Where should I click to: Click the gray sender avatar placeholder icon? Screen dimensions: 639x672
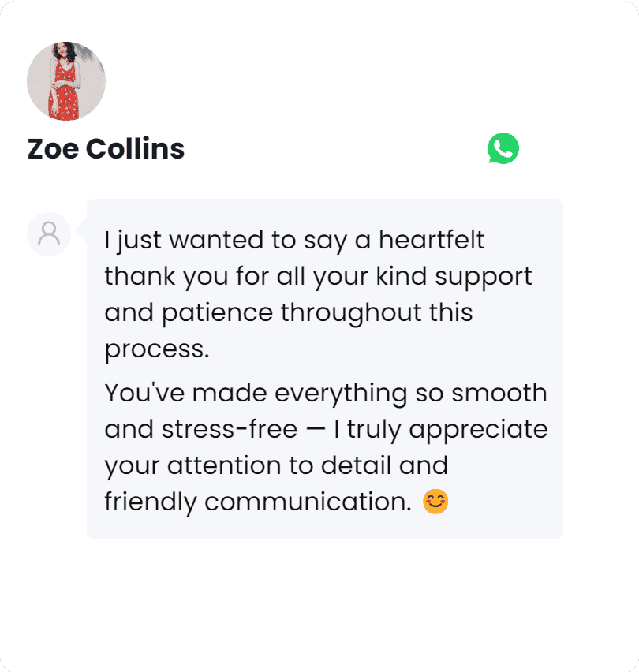click(x=49, y=233)
